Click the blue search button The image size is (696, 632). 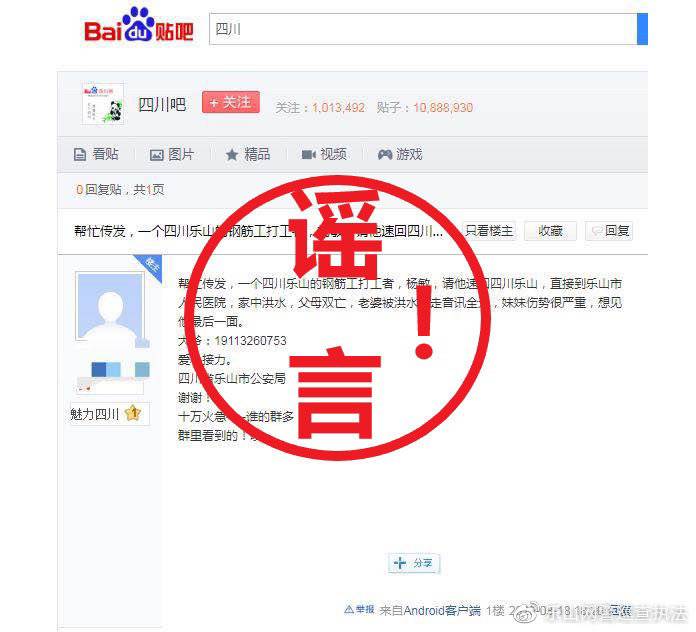642,29
